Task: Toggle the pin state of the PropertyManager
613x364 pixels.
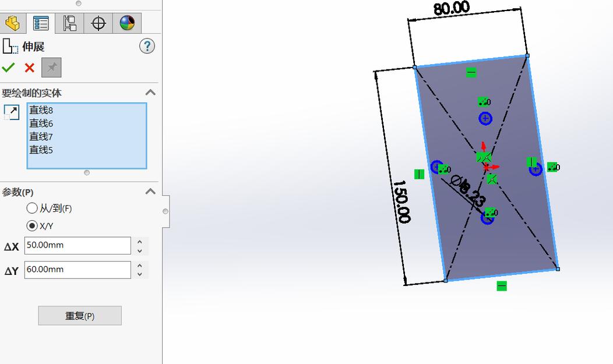Action: [x=51, y=68]
